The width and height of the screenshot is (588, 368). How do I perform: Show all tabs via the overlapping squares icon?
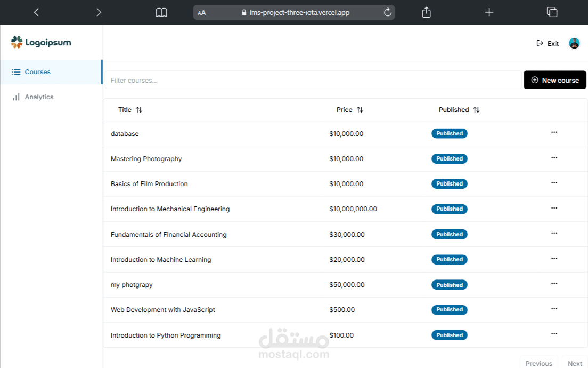coord(552,12)
